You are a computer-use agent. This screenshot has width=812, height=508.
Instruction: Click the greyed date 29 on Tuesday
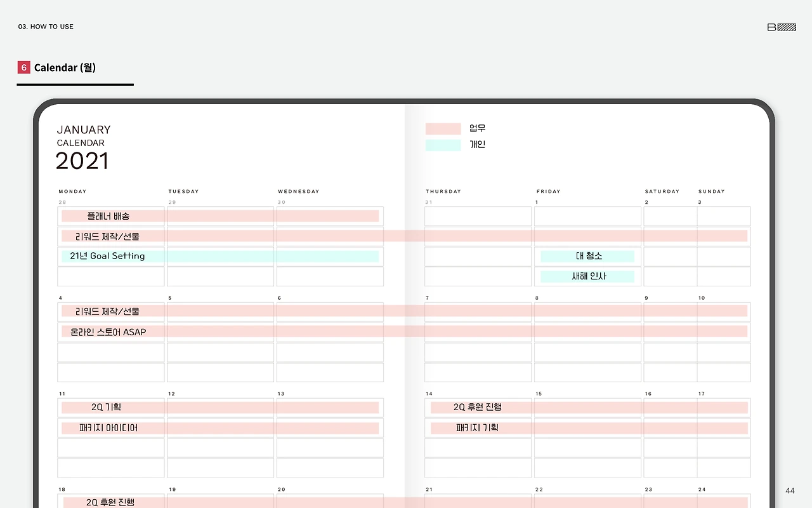(x=173, y=203)
